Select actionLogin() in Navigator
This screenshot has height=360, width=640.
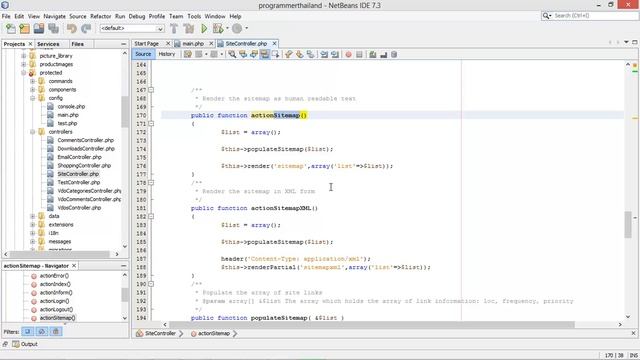click(54, 301)
